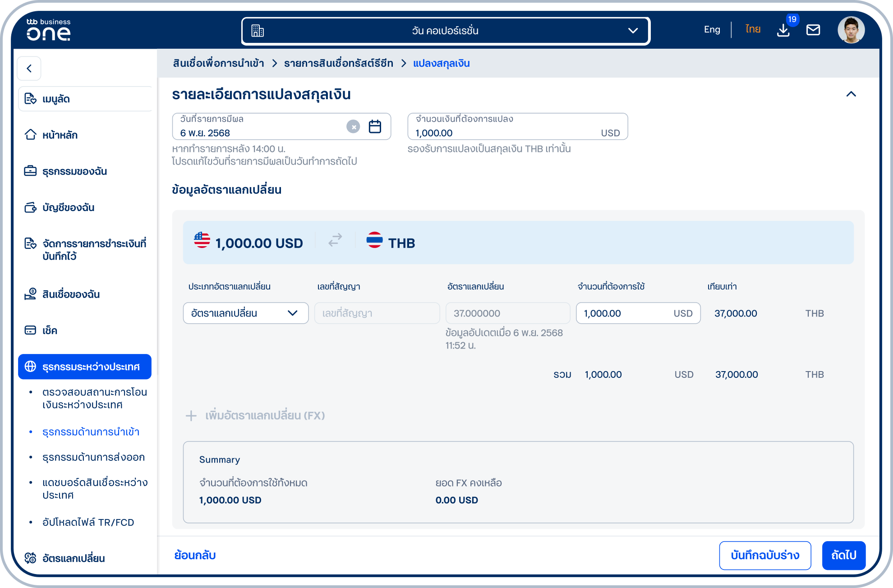893x588 pixels.
Task: Collapse the sidebar with the back arrow
Action: click(x=29, y=69)
